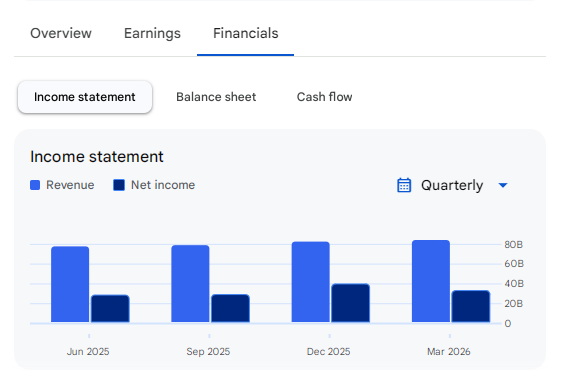Show the Cash flow view

click(324, 97)
